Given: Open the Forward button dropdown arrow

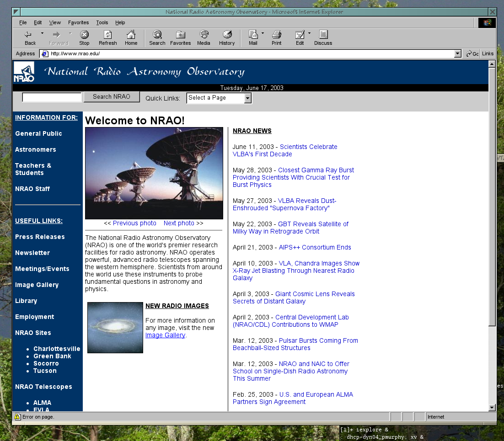Looking at the screenshot, I should 70,33.
